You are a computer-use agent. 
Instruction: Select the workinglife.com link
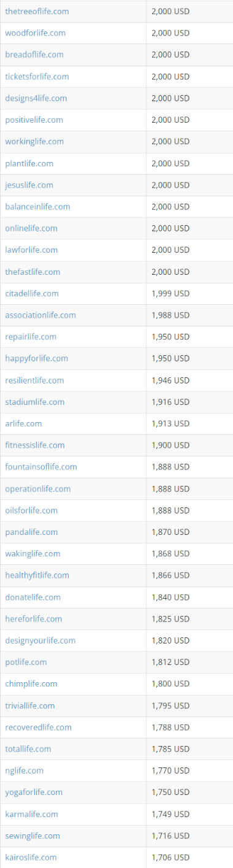tap(34, 142)
